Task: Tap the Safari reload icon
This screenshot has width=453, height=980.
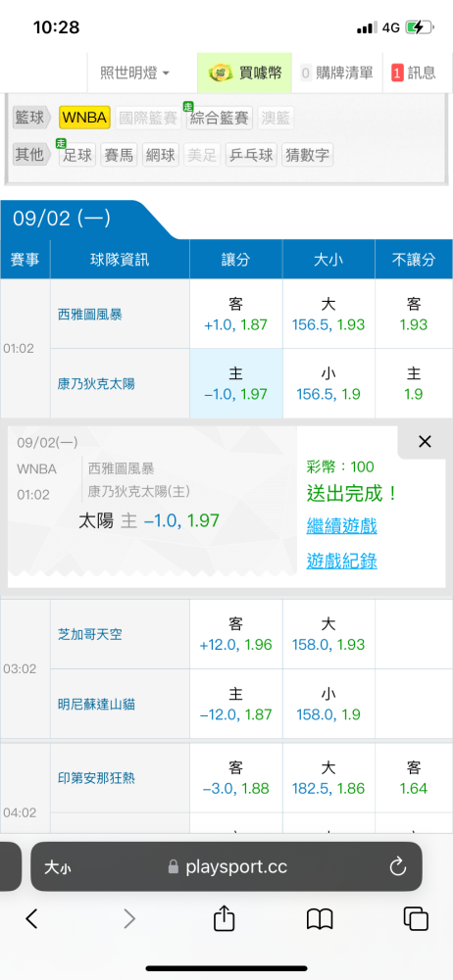Action: pos(398,866)
